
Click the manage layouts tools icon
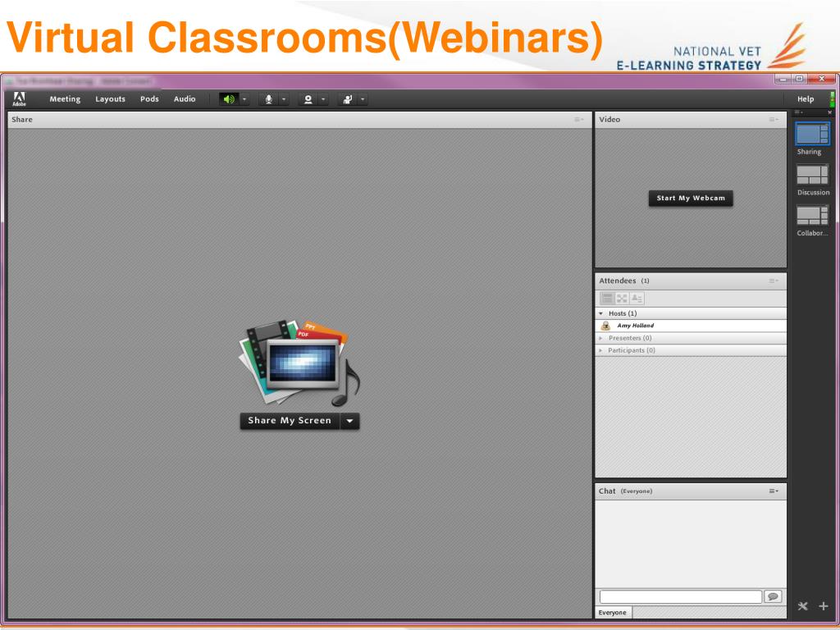802,606
